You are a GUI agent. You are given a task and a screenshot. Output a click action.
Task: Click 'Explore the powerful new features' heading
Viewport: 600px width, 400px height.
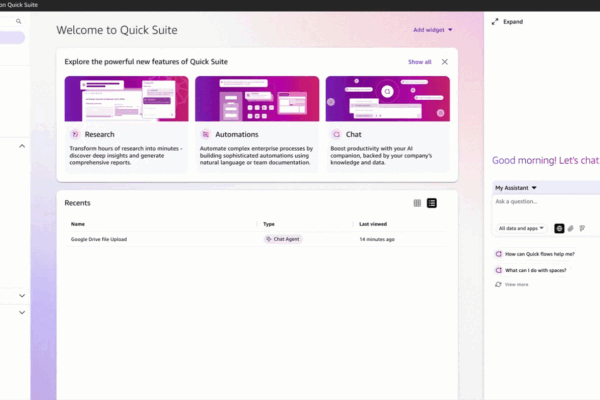pos(146,62)
